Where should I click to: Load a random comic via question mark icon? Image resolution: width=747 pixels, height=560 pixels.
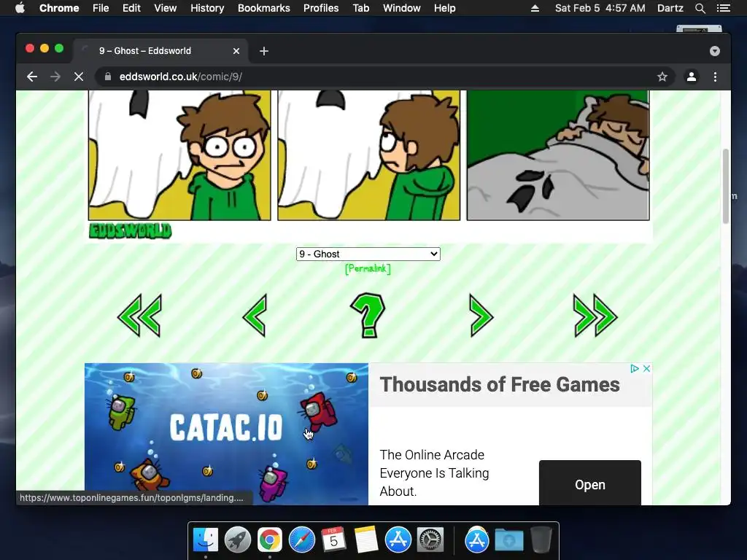pos(368,315)
